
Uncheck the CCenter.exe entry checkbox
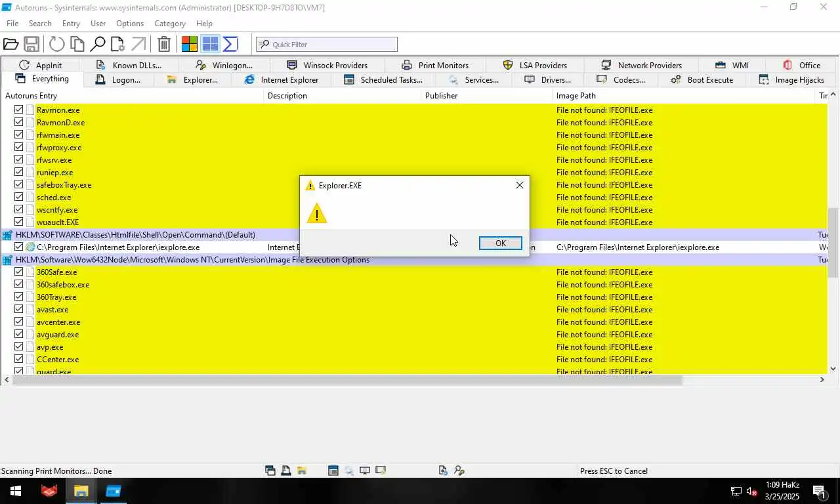pyautogui.click(x=19, y=359)
